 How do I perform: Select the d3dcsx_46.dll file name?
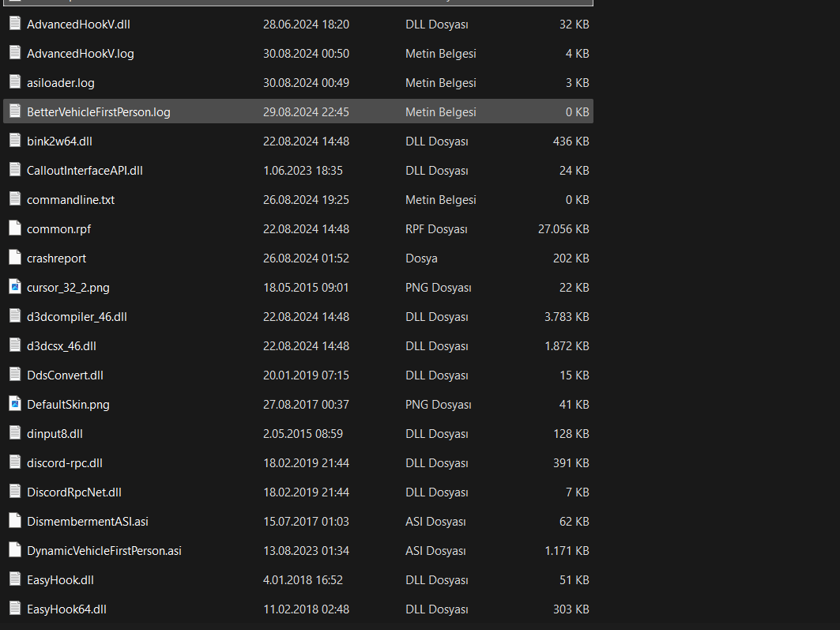[62, 345]
